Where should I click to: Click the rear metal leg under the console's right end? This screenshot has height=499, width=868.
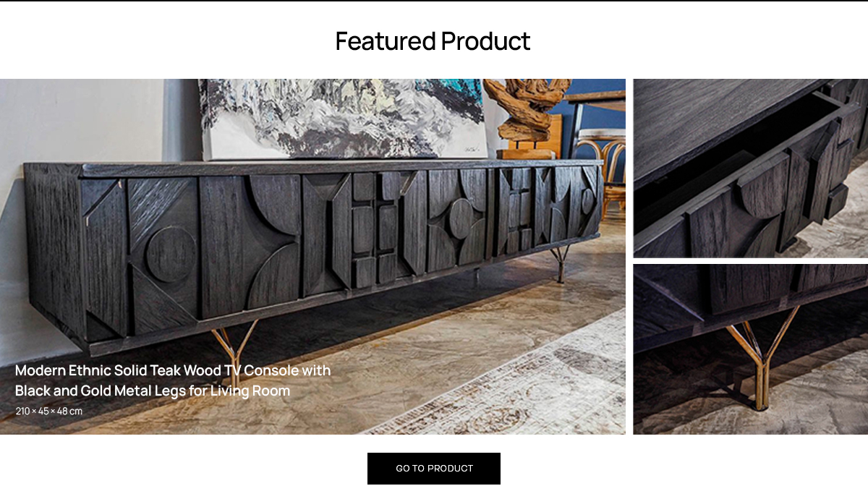pos(561,264)
